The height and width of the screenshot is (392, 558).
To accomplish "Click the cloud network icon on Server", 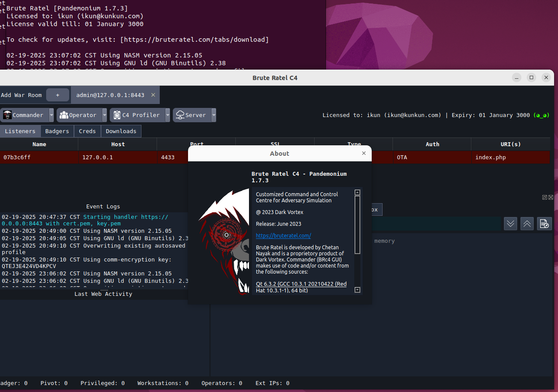I will 180,115.
